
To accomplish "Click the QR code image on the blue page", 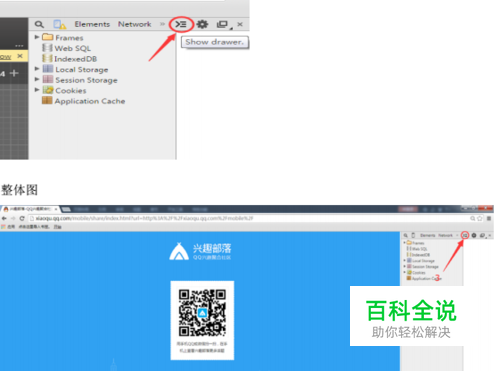I will [x=202, y=313].
